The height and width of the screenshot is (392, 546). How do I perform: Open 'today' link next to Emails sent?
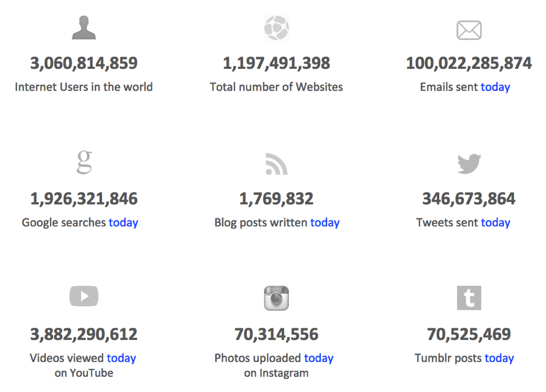(x=495, y=87)
